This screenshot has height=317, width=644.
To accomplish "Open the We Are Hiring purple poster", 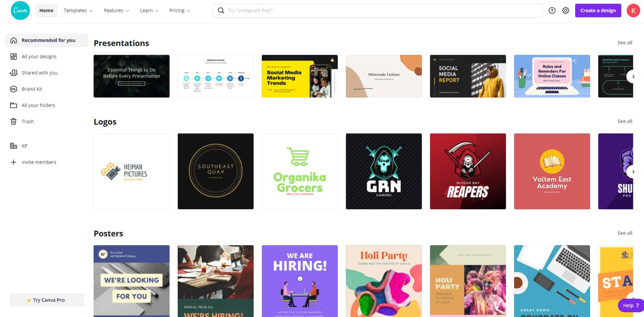I will 300,281.
